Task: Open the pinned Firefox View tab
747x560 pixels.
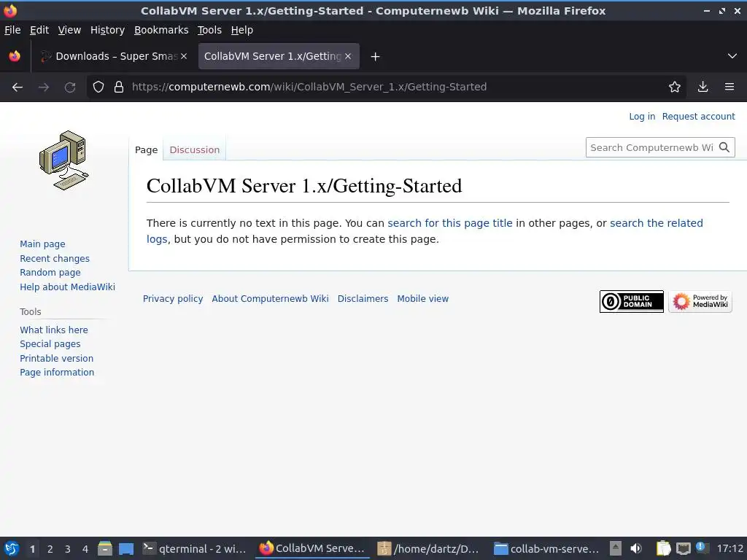Action: 15,56
